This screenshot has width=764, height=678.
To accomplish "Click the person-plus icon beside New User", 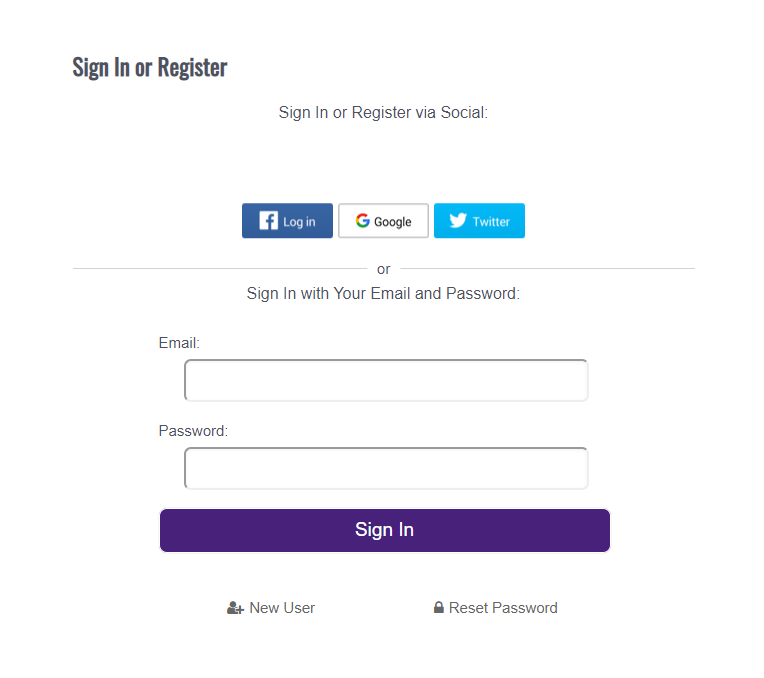I will click(236, 608).
